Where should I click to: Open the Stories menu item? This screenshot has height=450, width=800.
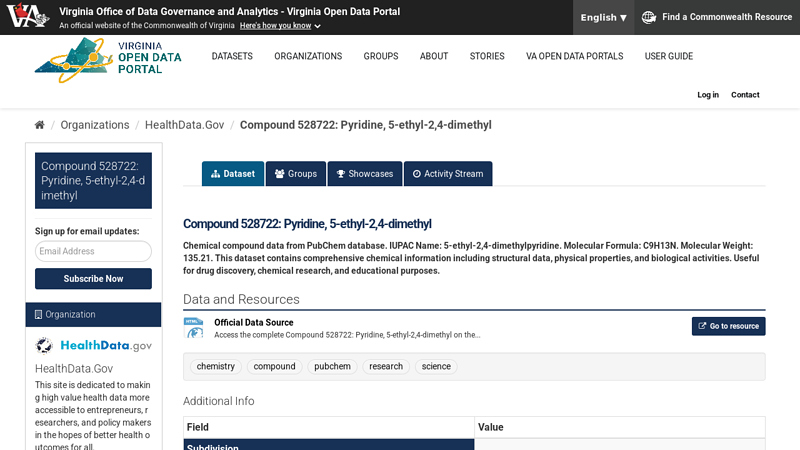pos(487,56)
